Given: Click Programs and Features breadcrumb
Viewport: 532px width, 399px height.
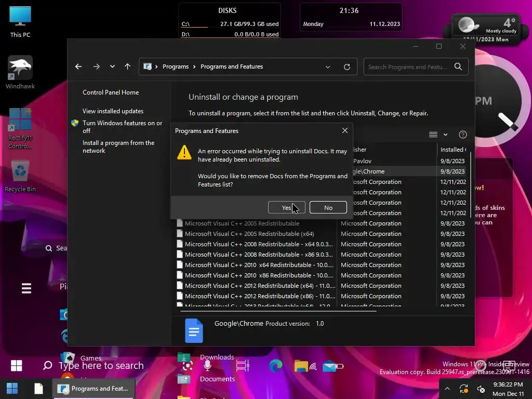Looking at the screenshot, I should click(x=232, y=66).
